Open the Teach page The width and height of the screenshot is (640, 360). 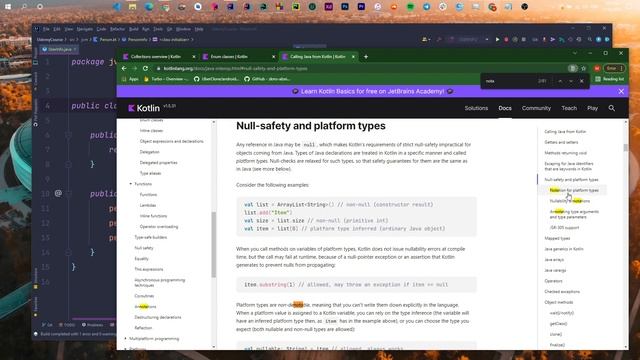pos(569,108)
